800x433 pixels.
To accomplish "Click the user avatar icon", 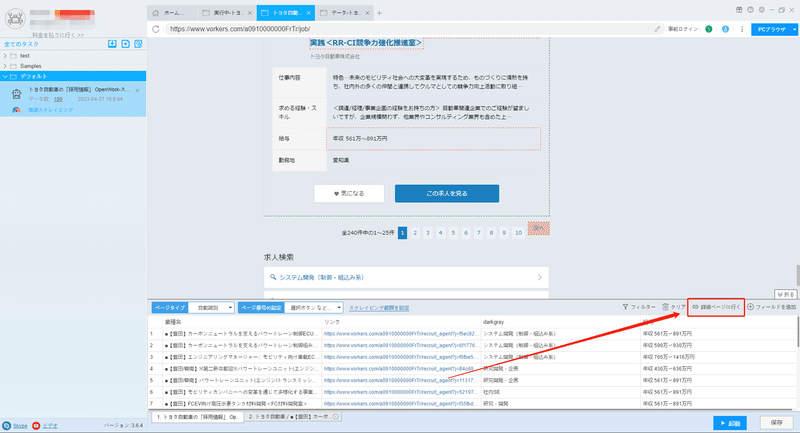I will 15,18.
